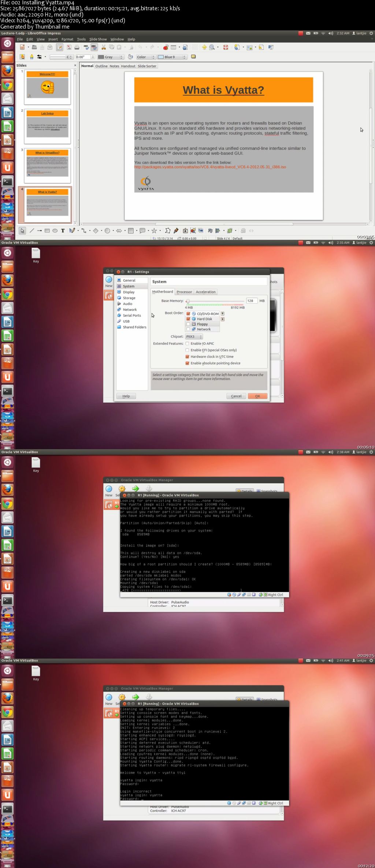Run Spelling check (ABC) icon in Impress toolbar
The width and height of the screenshot is (375, 868).
(86, 47)
